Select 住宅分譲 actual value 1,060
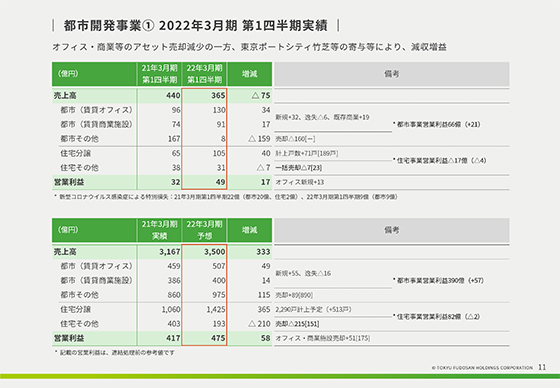560x388 pixels. click(171, 309)
